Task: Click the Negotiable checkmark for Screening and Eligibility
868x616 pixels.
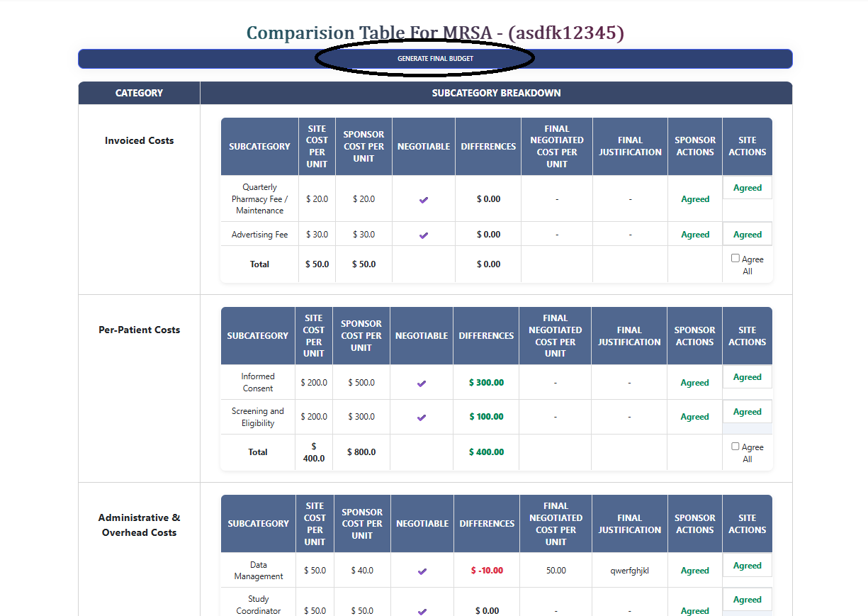Action: [421, 417]
